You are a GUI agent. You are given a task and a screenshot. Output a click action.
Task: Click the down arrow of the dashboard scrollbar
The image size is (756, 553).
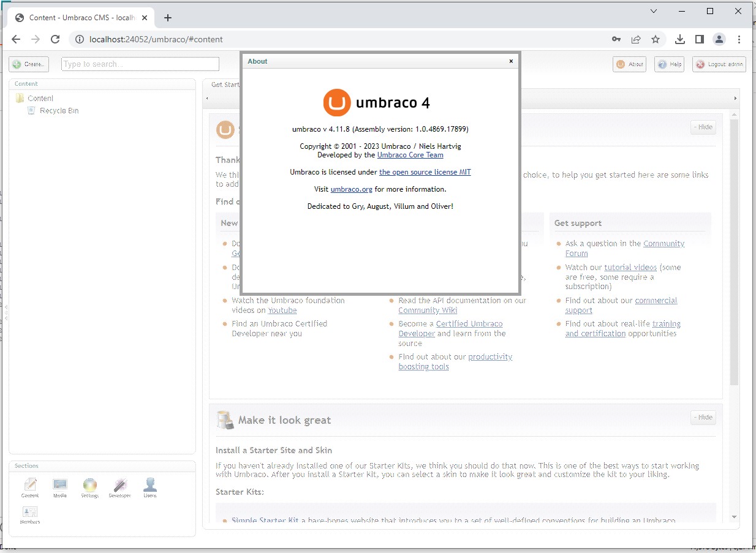(735, 517)
